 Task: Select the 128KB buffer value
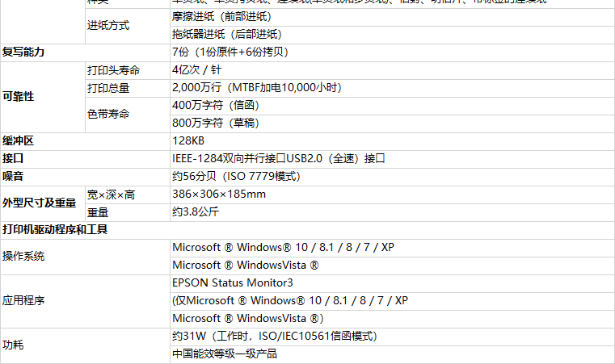coord(188,141)
